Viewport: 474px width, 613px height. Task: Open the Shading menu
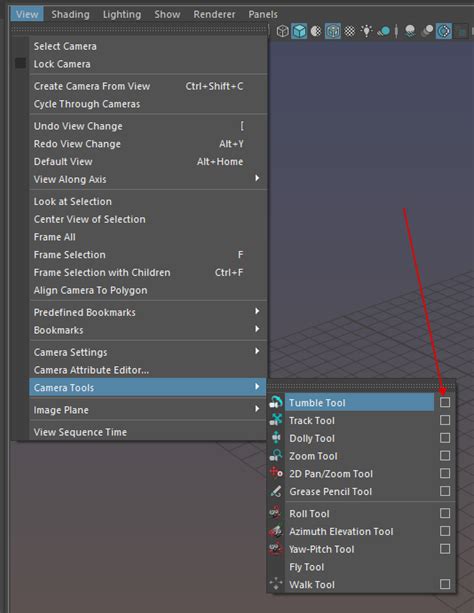click(x=70, y=14)
